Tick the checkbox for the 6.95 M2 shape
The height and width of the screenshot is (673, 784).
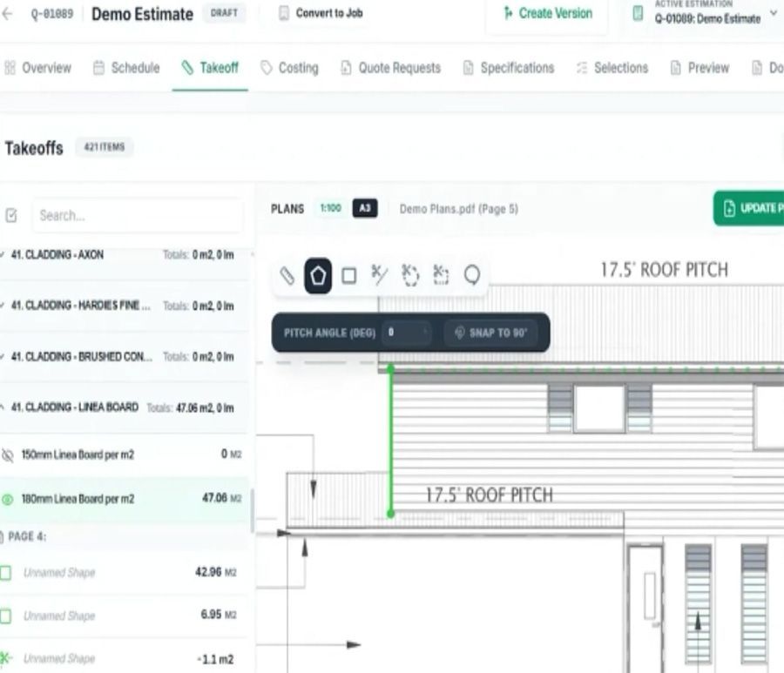click(x=5, y=616)
